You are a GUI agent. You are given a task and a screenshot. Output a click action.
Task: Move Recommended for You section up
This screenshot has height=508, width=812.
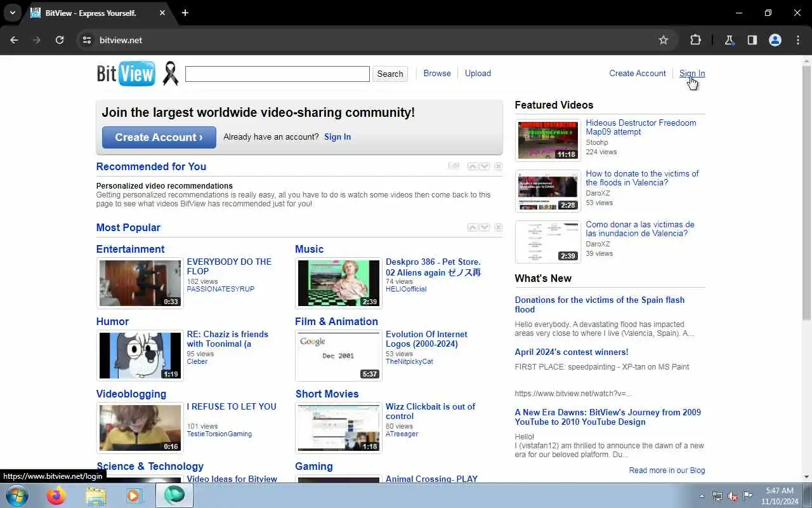473,166
